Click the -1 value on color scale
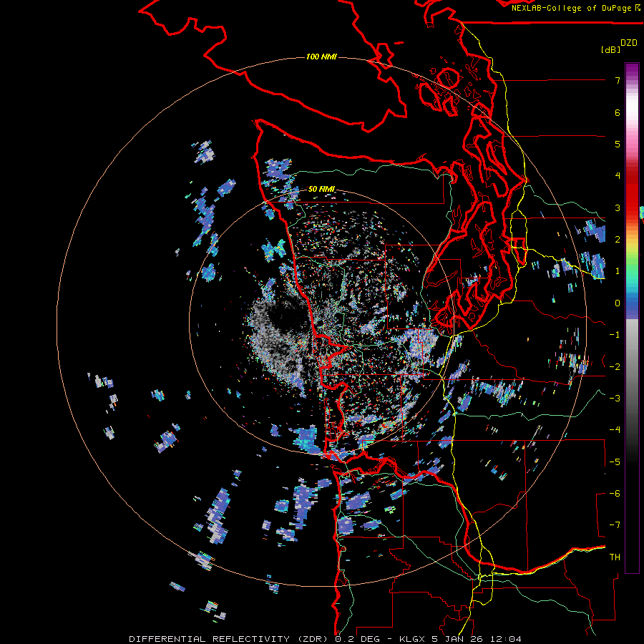This screenshot has width=644, height=644. tap(615, 335)
